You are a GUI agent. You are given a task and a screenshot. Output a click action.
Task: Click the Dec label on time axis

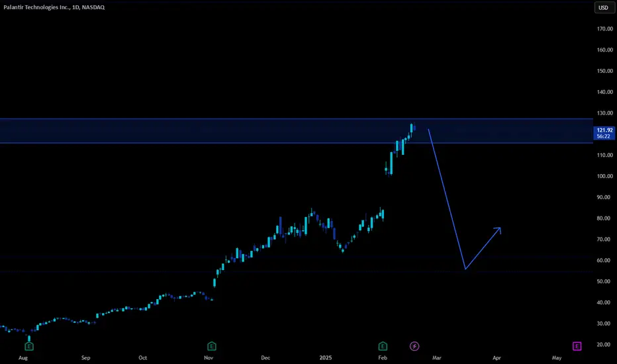coord(265,358)
